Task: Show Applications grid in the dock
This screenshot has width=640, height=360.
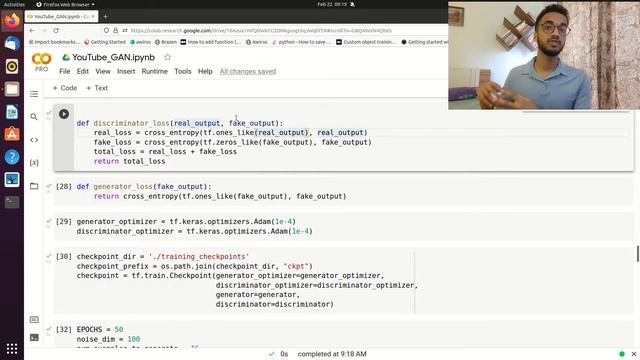Action: (12, 349)
